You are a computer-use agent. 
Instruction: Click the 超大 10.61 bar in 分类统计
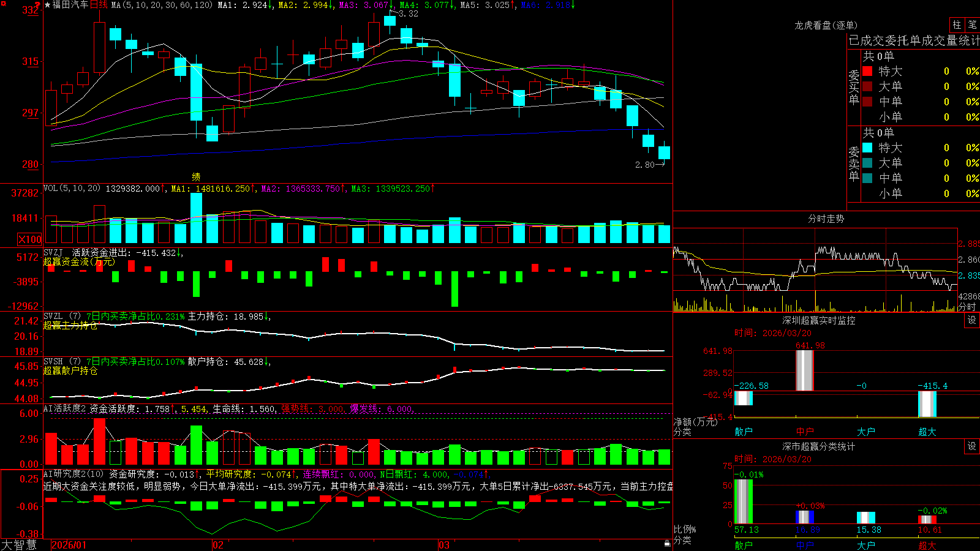927,519
